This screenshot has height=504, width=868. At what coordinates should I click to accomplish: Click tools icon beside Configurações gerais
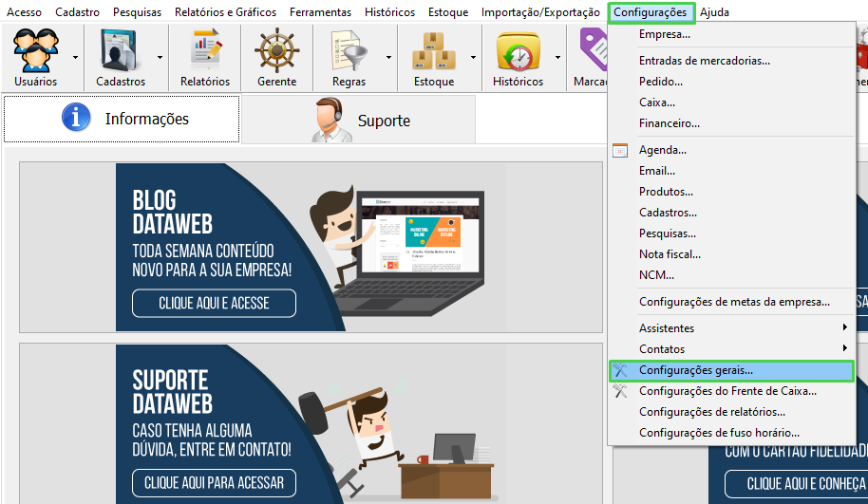620,370
